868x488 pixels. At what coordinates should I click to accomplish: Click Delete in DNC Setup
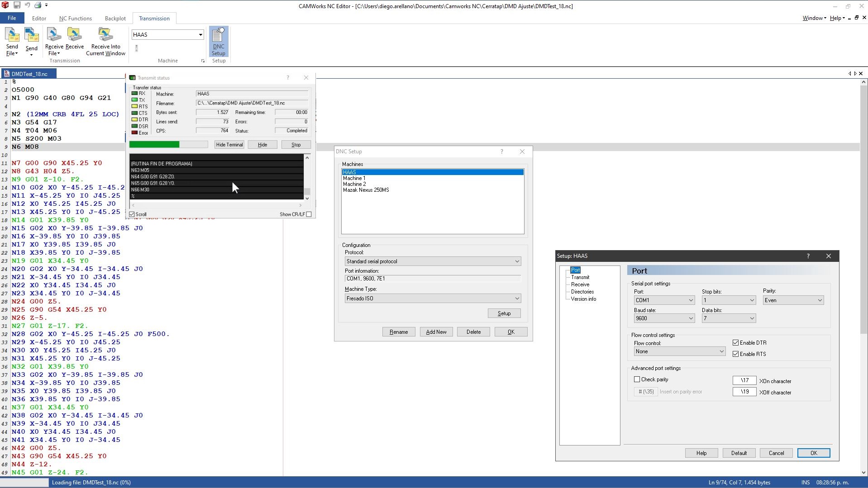click(474, 332)
